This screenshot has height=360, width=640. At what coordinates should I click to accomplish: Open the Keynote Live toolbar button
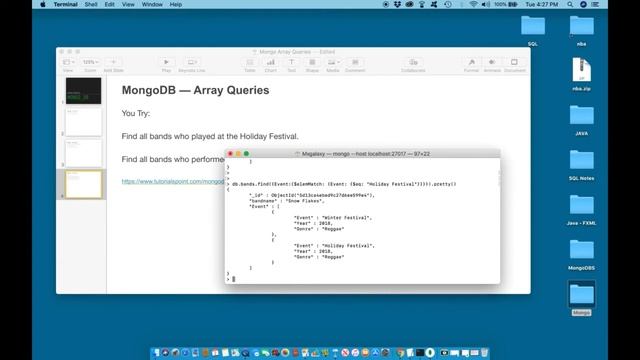[192, 62]
